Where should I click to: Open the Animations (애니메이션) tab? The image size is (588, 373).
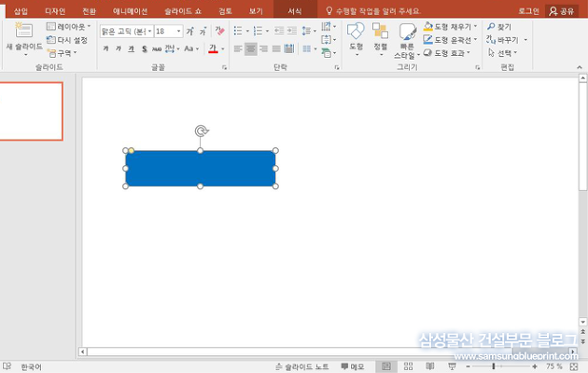[130, 11]
